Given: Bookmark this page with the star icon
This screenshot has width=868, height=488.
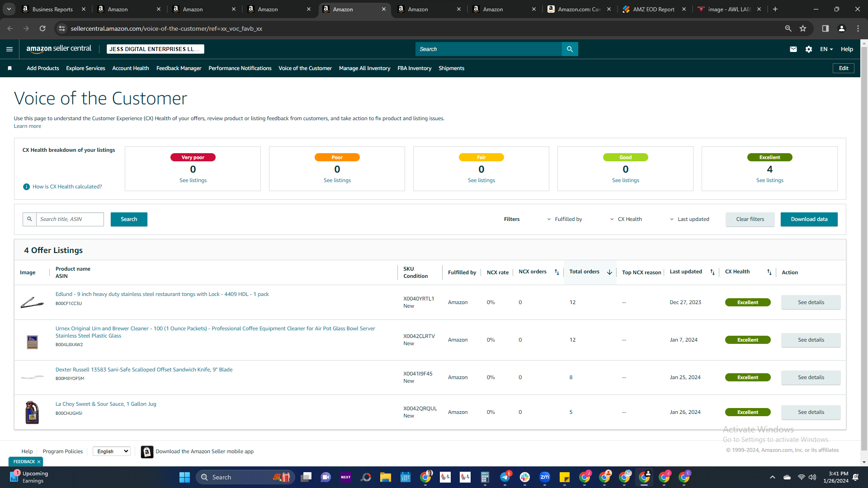Looking at the screenshot, I should point(803,28).
